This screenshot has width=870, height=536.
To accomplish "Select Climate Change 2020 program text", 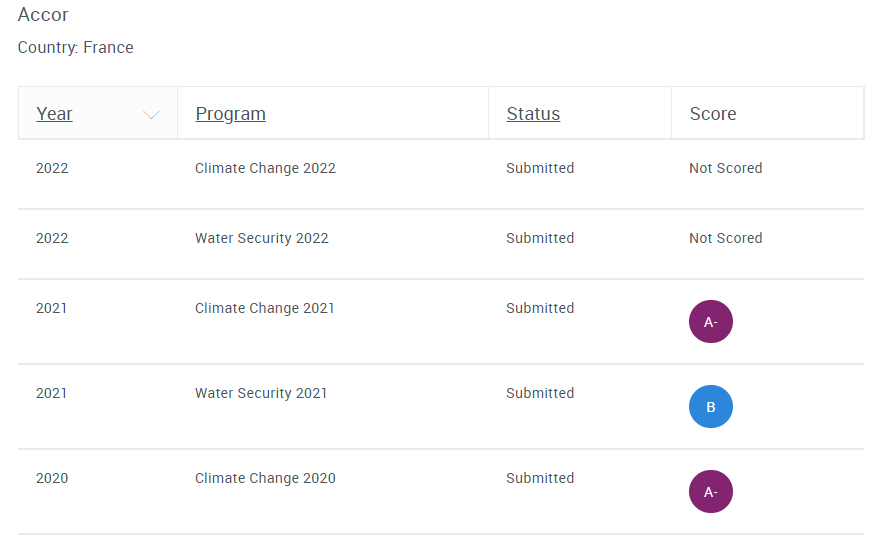I will click(x=265, y=478).
